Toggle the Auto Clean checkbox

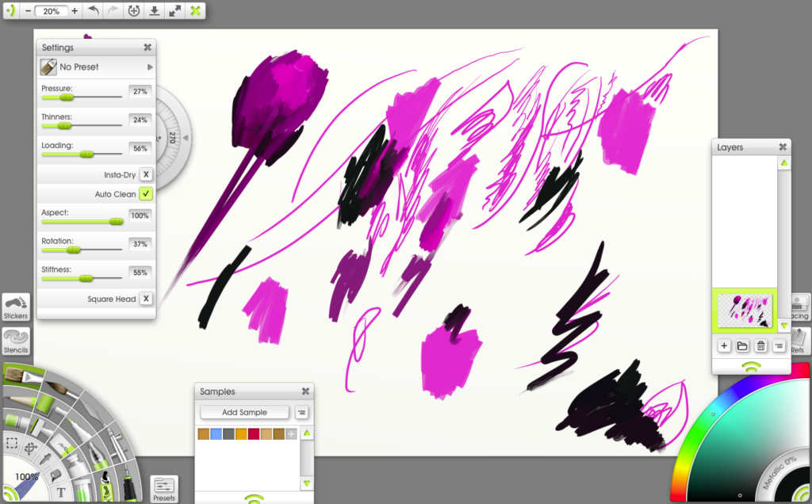(x=146, y=193)
